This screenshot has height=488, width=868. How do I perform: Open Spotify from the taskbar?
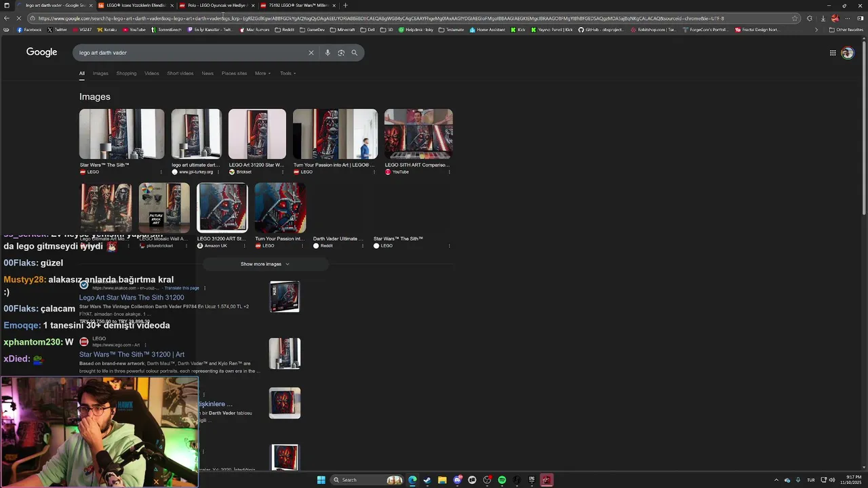(502, 480)
